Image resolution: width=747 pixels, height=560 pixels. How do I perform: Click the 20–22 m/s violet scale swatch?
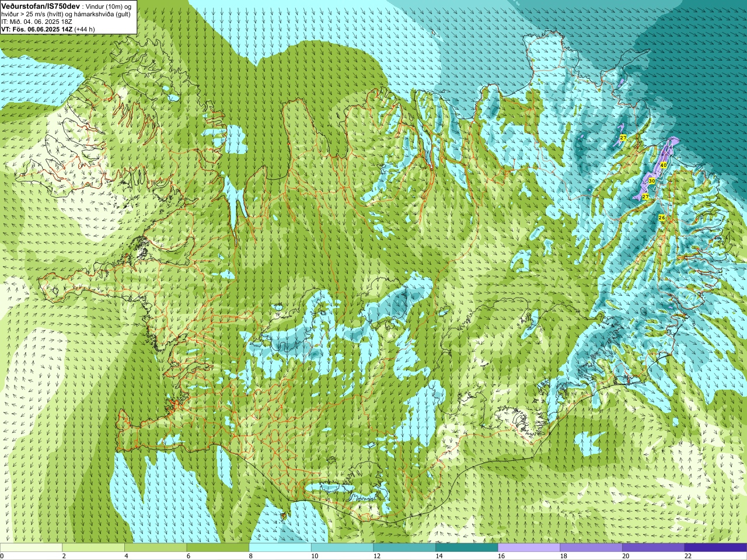coord(654,548)
